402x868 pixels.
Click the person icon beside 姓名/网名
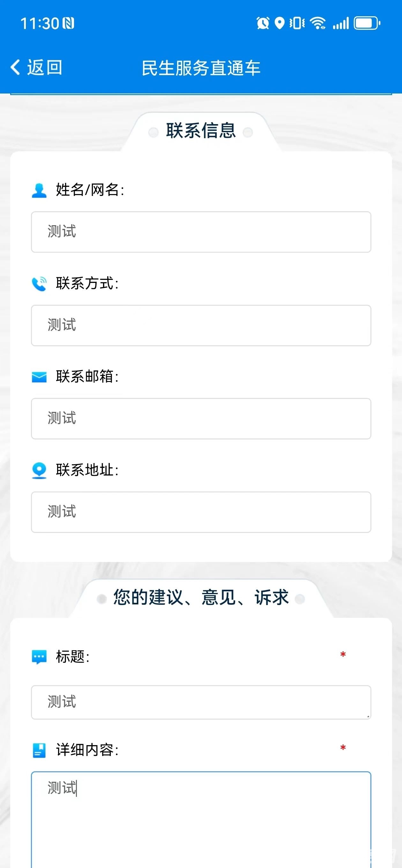tap(39, 191)
